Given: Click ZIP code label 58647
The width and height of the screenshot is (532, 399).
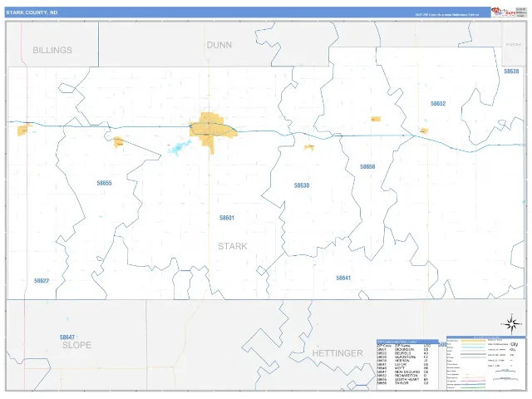Looking at the screenshot, I should [66, 337].
